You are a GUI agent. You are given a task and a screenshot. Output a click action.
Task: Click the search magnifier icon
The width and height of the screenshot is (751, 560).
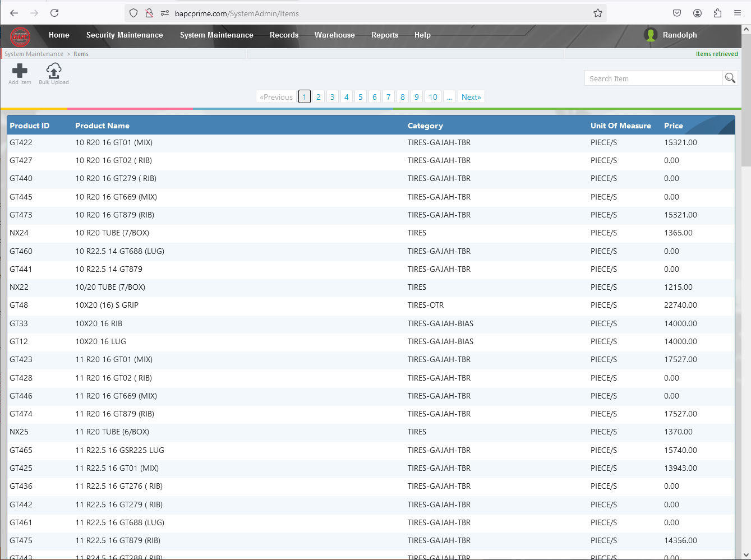tap(730, 78)
